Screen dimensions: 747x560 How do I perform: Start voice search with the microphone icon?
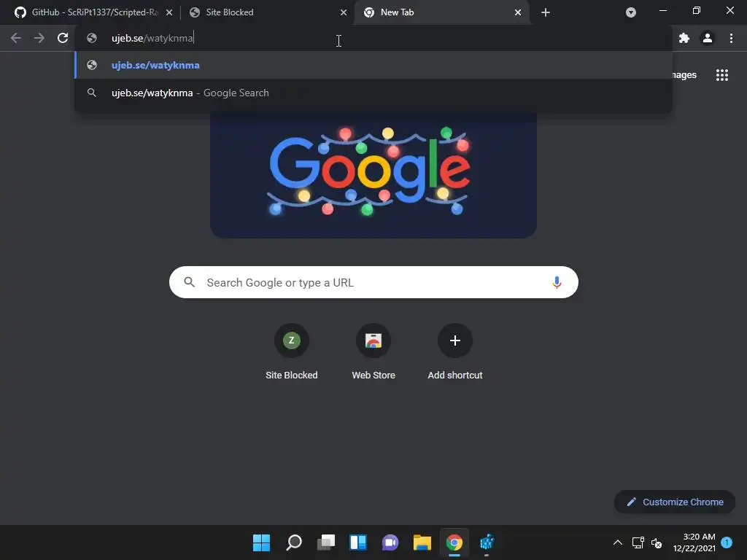557,282
